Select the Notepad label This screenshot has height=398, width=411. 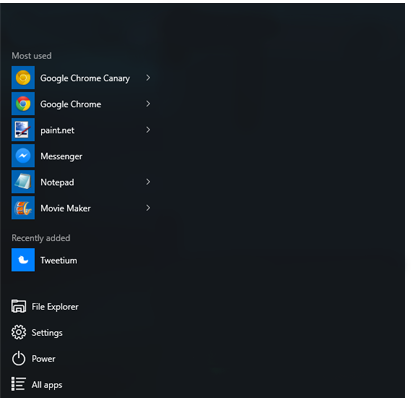(57, 182)
